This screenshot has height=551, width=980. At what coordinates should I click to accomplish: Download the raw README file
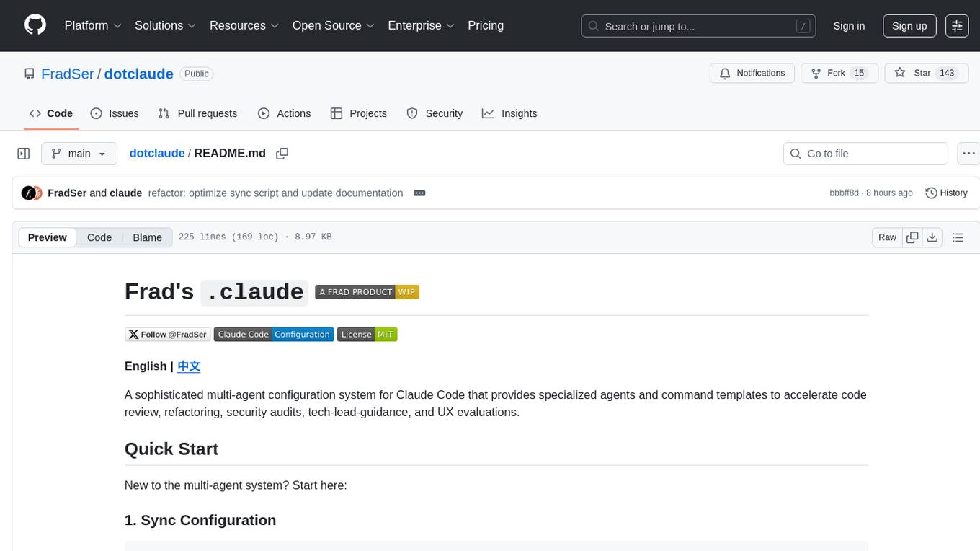pos(932,237)
